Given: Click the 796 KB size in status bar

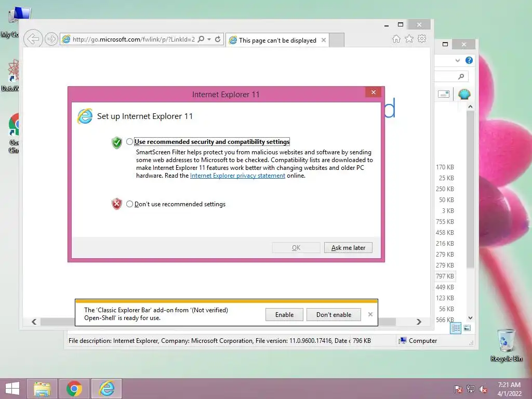Looking at the screenshot, I should coord(362,341).
